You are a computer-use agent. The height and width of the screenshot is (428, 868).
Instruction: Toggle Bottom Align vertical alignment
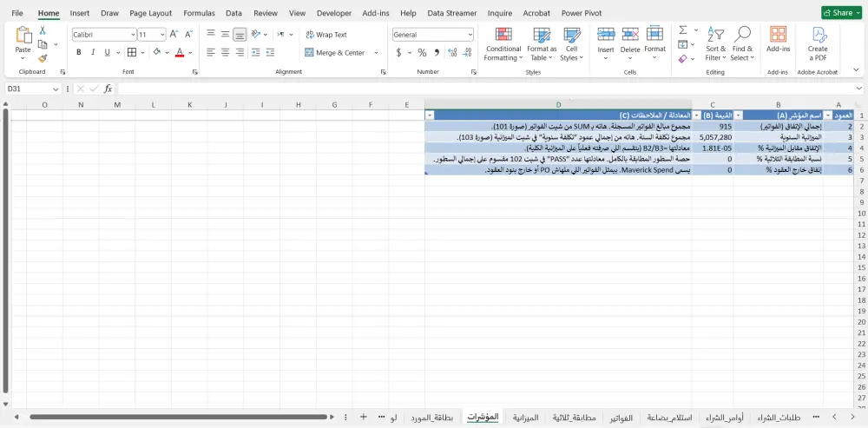click(240, 35)
